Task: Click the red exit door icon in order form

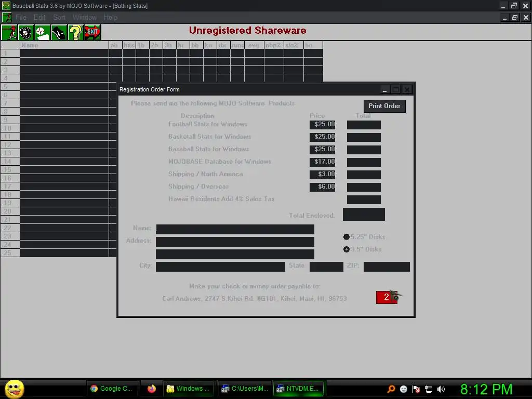Action: pos(387,297)
